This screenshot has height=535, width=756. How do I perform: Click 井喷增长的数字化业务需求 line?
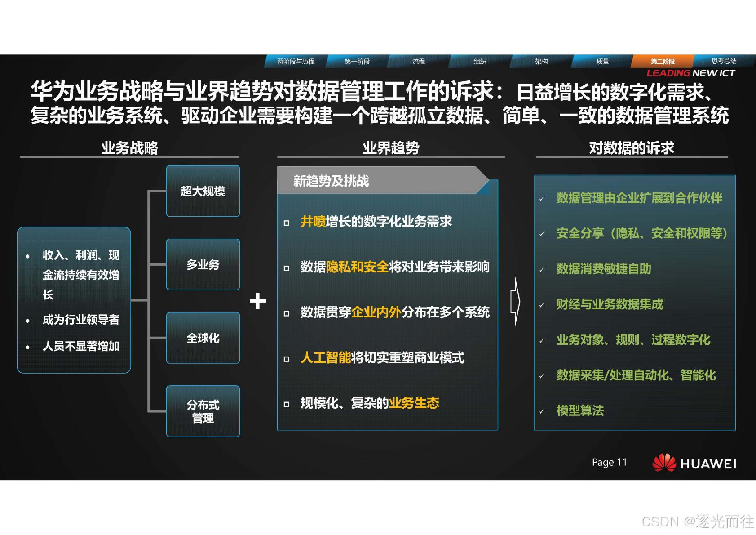point(376,222)
